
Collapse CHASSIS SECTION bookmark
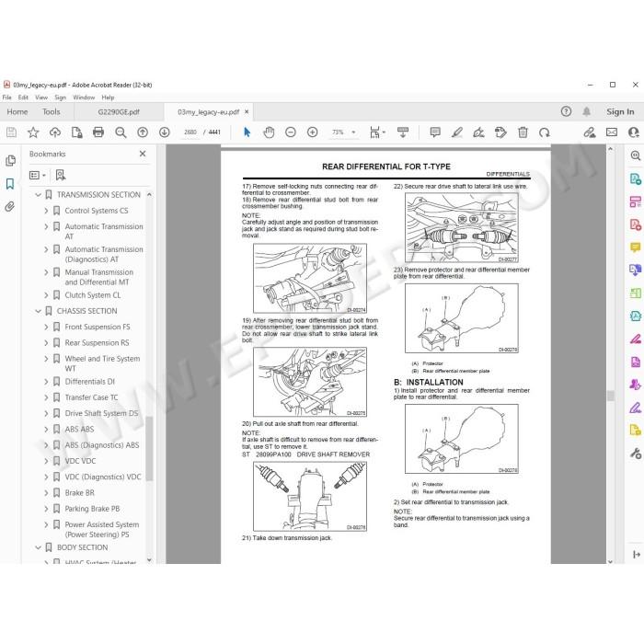coord(39,311)
